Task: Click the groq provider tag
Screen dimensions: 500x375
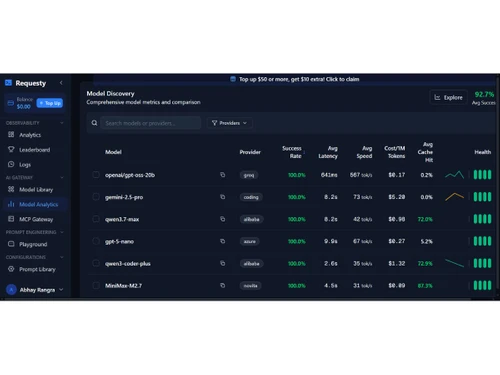Action: tap(249, 175)
